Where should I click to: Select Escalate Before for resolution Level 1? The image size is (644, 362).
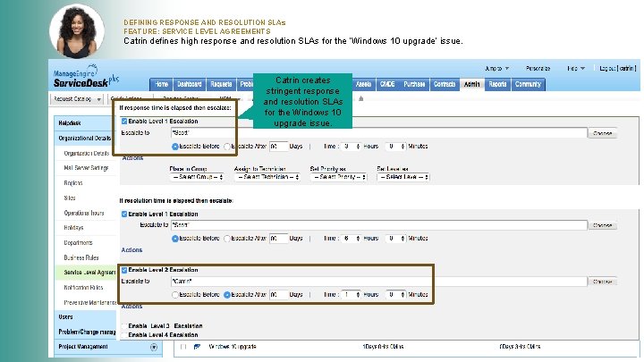(x=175, y=239)
